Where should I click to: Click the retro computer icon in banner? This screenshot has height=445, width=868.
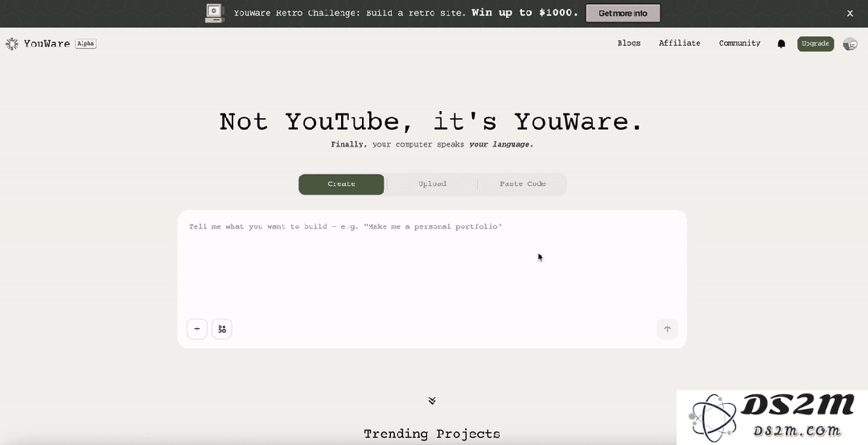(x=215, y=14)
